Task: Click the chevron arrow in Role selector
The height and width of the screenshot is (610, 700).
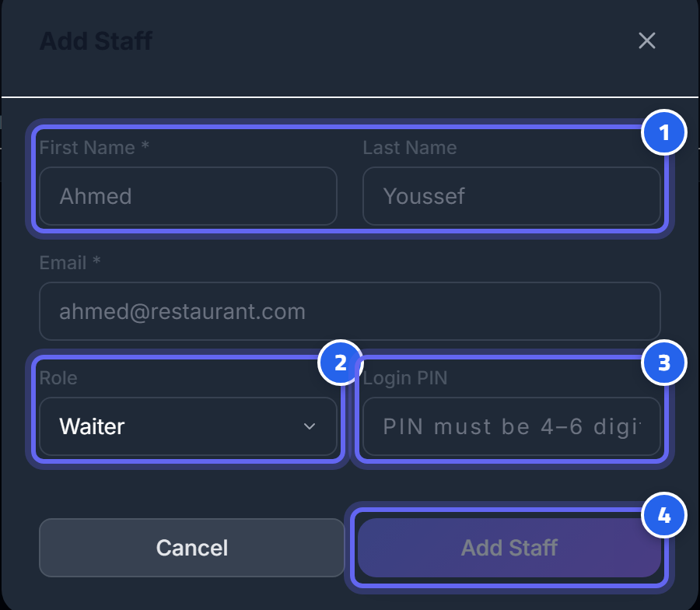Action: 310,426
